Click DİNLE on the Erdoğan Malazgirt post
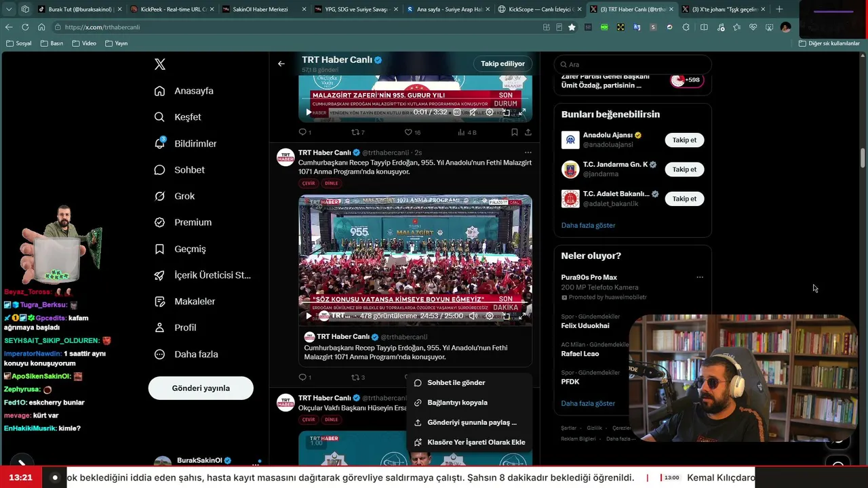Viewport: 868px width, 488px height. [x=331, y=184]
